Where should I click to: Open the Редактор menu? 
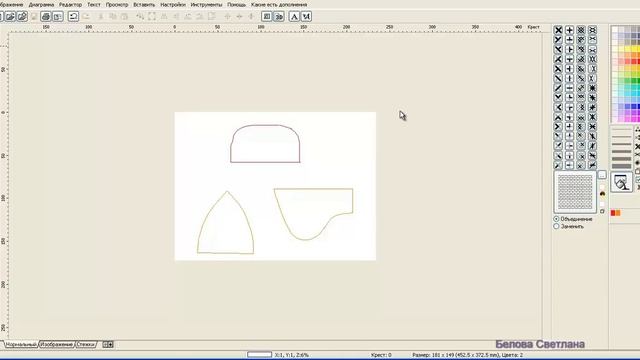[70, 4]
